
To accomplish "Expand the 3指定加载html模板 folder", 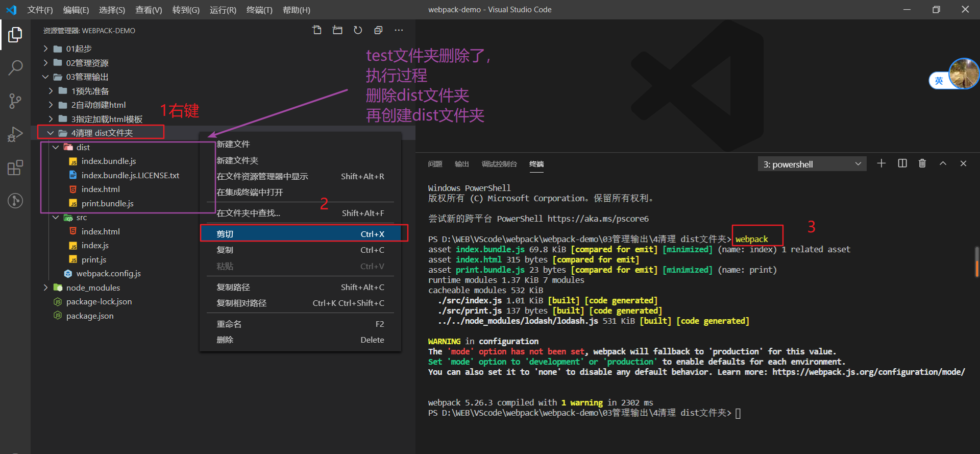I will point(51,119).
